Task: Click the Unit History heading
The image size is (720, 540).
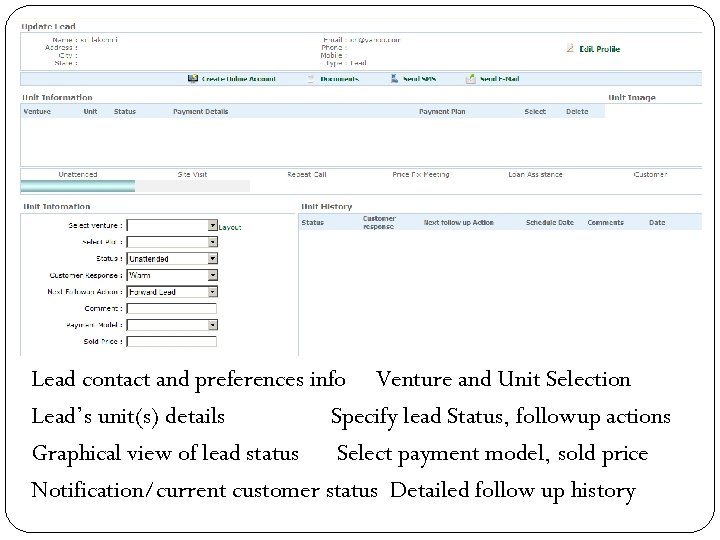Action: pos(326,207)
